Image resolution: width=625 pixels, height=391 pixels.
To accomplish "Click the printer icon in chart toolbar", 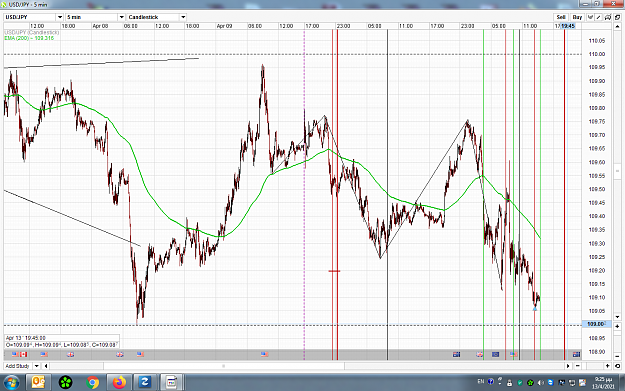I will (608, 17).
